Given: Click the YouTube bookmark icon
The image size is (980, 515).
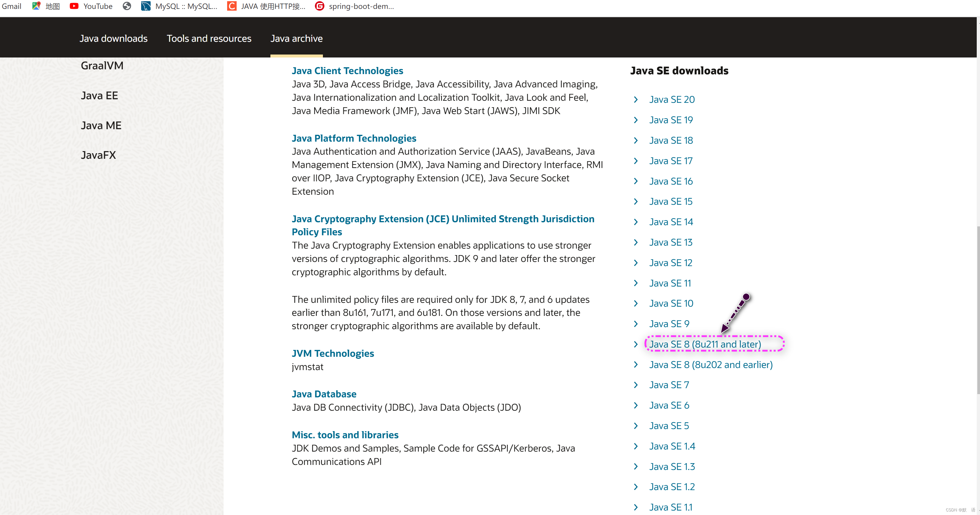Looking at the screenshot, I should [74, 6].
